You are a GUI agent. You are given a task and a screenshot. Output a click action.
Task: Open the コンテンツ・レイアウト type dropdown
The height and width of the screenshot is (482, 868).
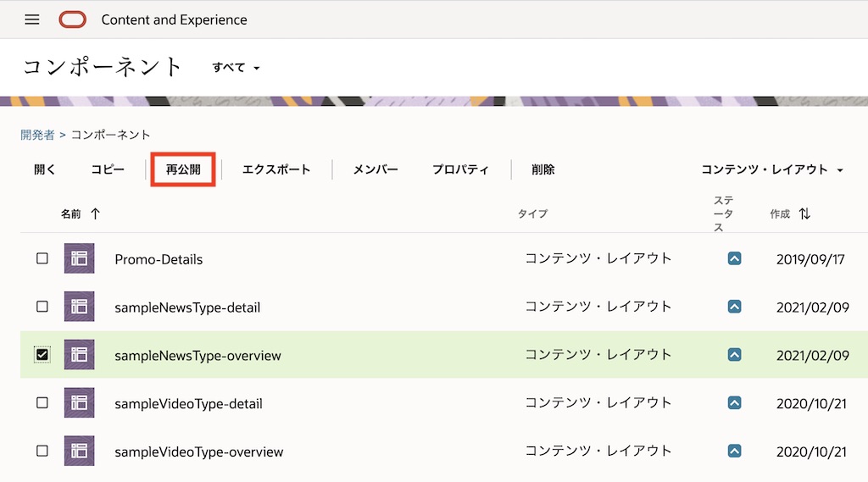point(771,169)
